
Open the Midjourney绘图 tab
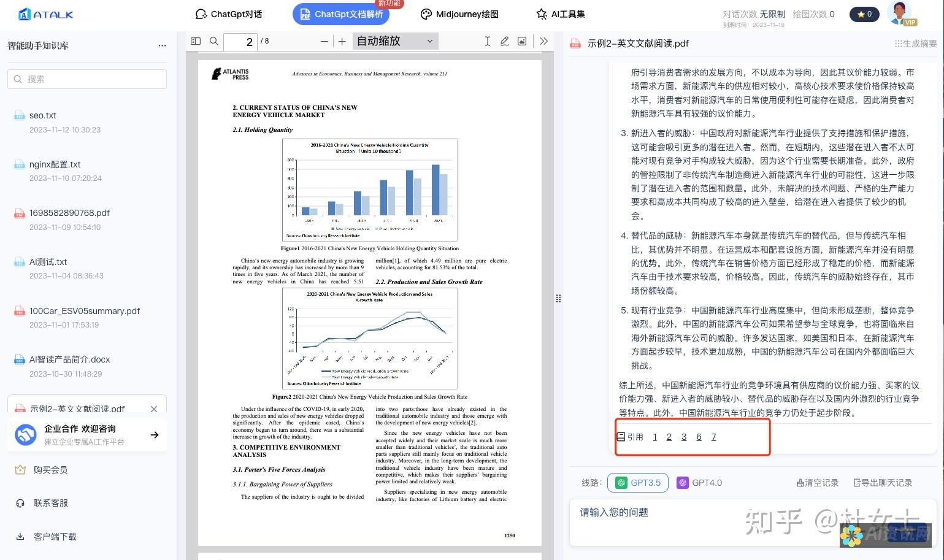459,14
